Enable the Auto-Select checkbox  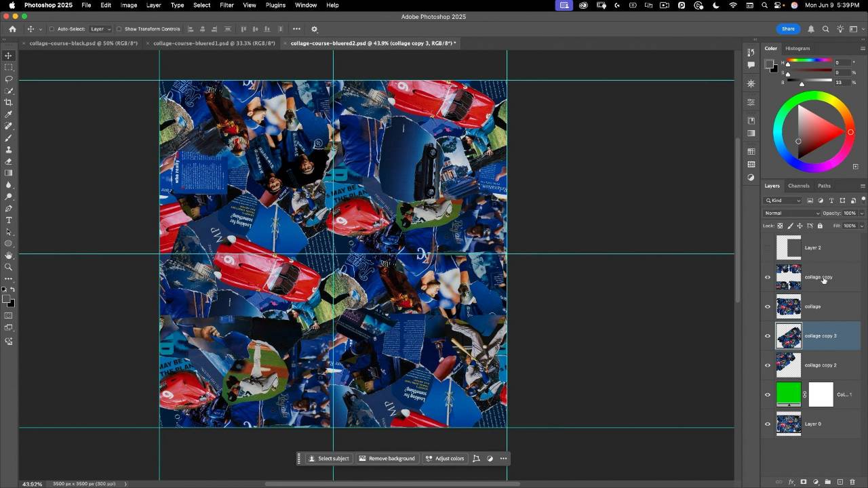tap(52, 29)
